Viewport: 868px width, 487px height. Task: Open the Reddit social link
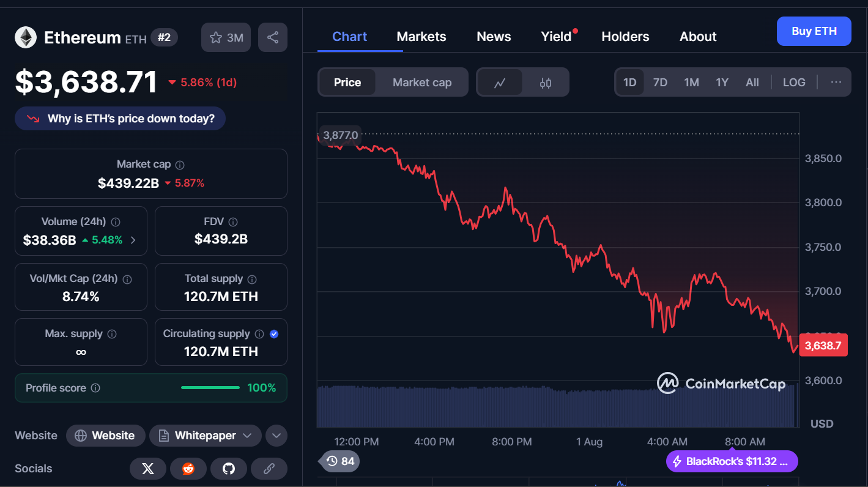tap(188, 469)
